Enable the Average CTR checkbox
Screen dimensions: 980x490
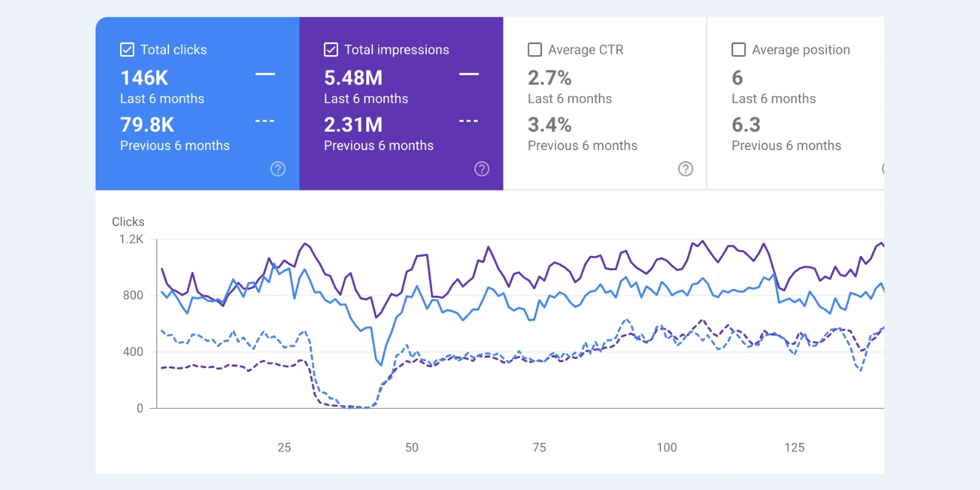pos(535,50)
